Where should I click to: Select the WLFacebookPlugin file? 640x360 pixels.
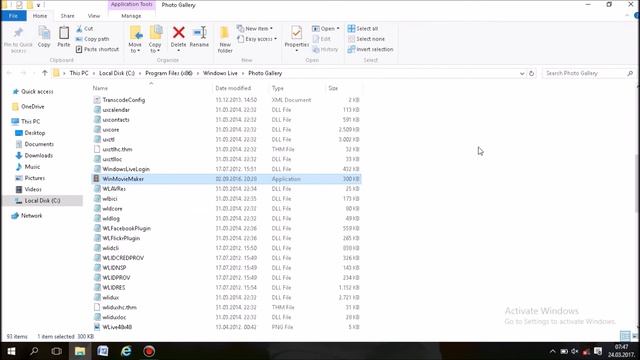[x=226, y=228]
